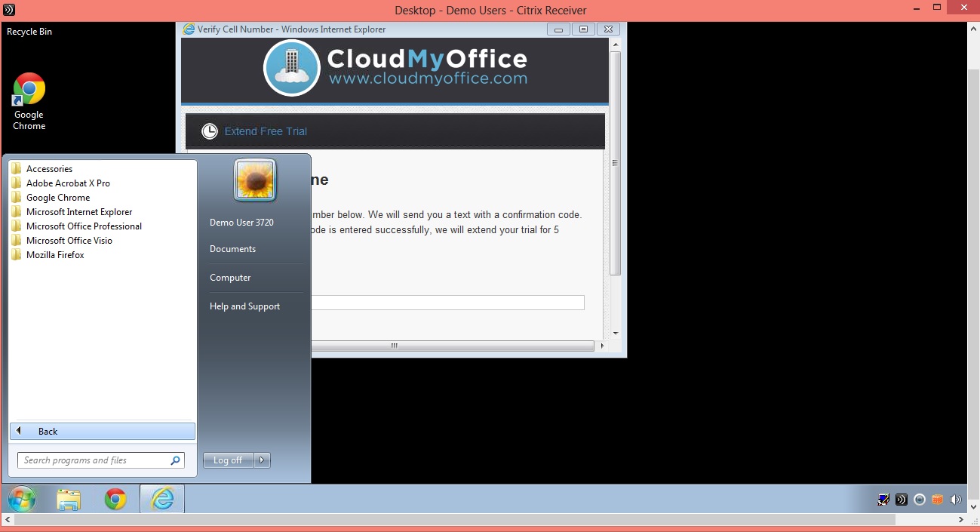Click the sunflower user account picture
Viewport: 980px width, 532px height.
(x=255, y=180)
